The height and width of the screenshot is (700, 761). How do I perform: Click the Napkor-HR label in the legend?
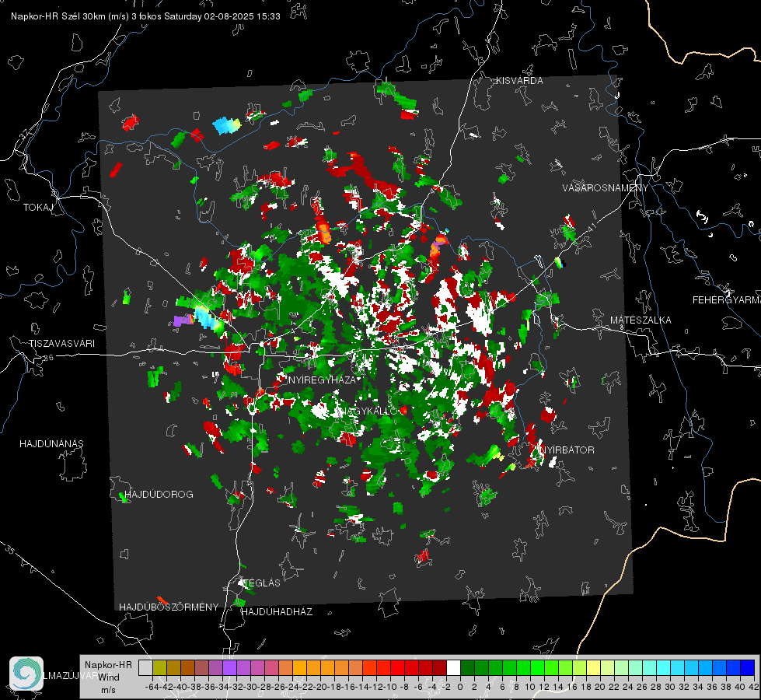pyautogui.click(x=108, y=665)
